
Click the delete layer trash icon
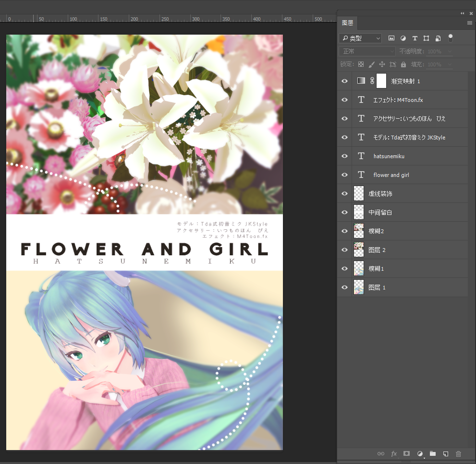(458, 454)
